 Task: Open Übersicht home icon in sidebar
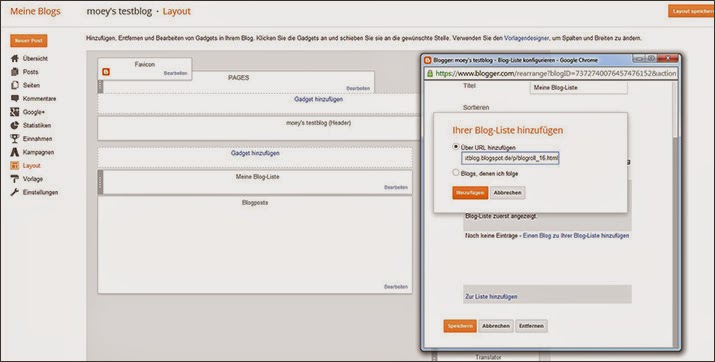coord(15,58)
